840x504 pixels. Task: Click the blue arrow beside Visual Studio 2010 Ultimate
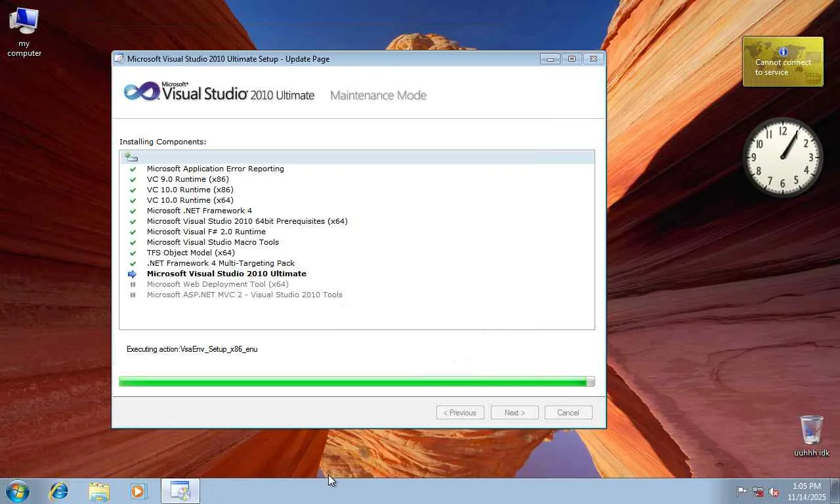133,274
